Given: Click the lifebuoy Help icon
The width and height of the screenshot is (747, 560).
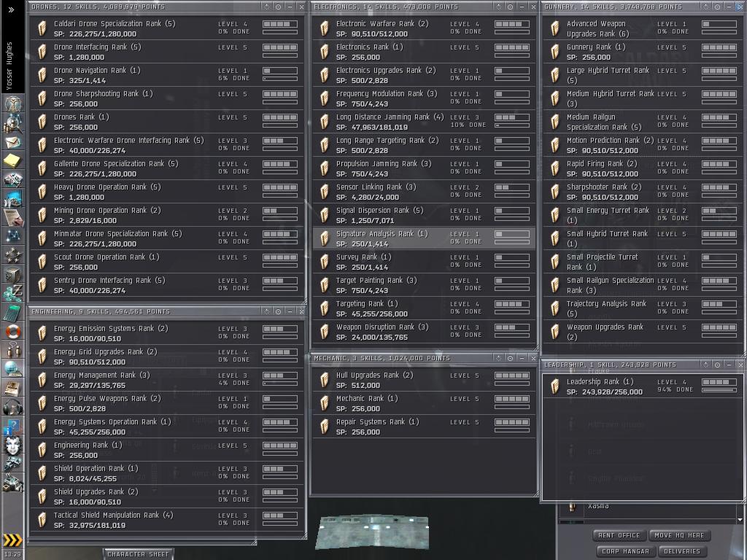Looking at the screenshot, I should 13,331.
